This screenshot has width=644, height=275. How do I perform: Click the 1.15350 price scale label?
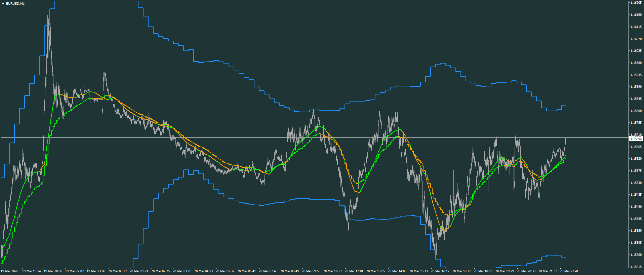[x=636, y=231]
